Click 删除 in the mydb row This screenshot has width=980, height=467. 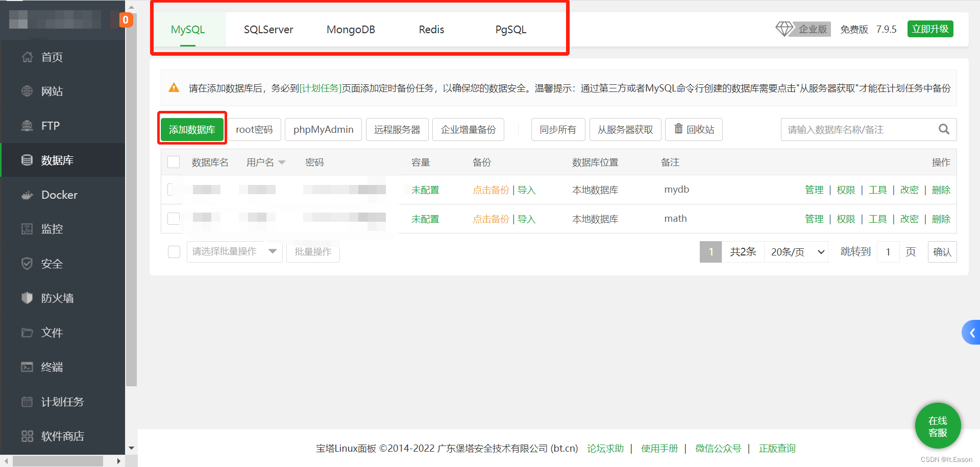tap(941, 190)
